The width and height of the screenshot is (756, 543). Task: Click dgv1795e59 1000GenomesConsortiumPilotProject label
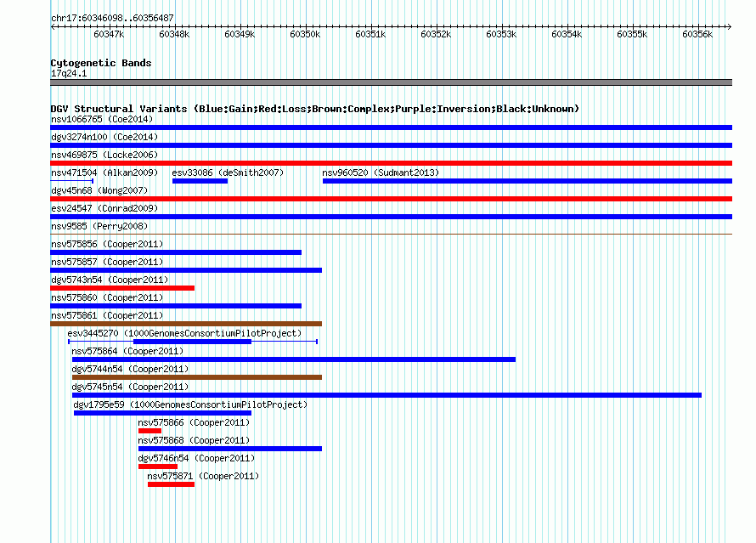coord(190,404)
